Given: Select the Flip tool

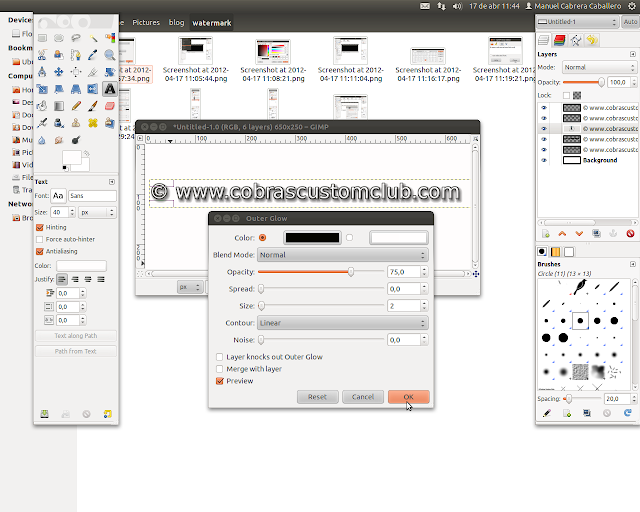Looking at the screenshot, I should 93,89.
